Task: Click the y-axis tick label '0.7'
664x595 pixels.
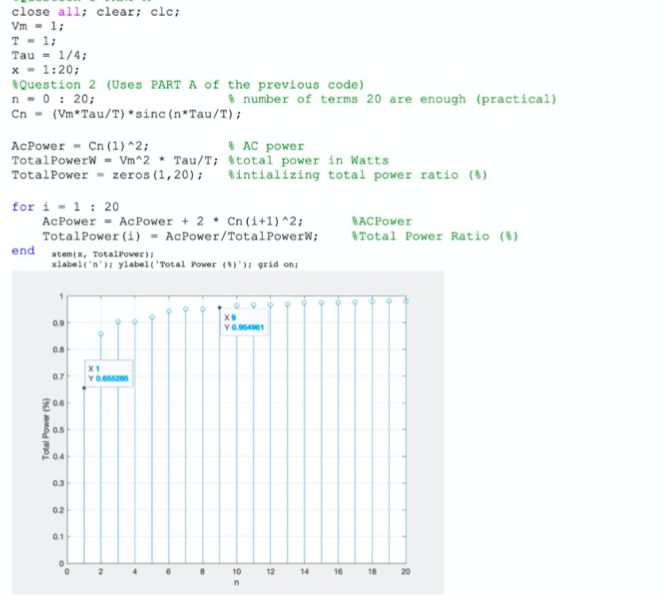Action: coord(58,376)
